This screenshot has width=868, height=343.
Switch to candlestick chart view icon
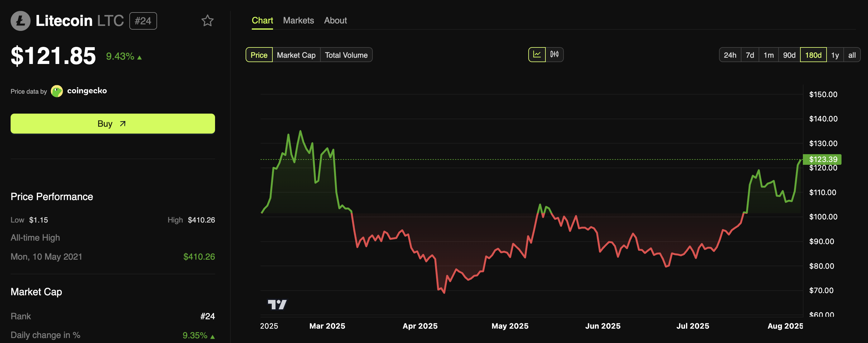(x=554, y=55)
